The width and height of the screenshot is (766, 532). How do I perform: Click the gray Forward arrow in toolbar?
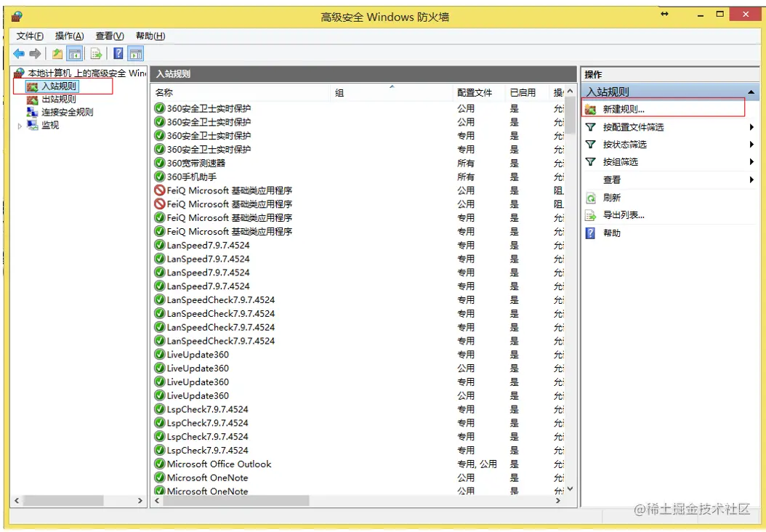pyautogui.click(x=35, y=54)
